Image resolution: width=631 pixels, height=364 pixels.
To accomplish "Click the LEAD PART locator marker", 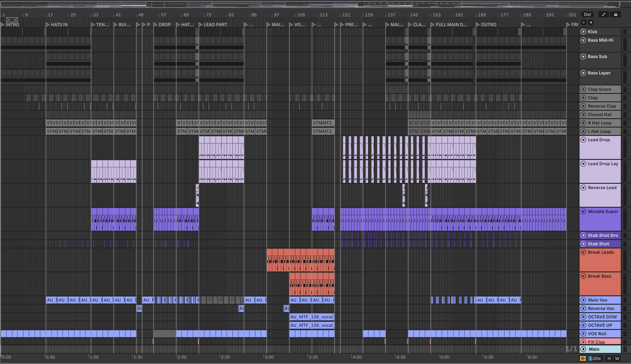I will pos(200,25).
